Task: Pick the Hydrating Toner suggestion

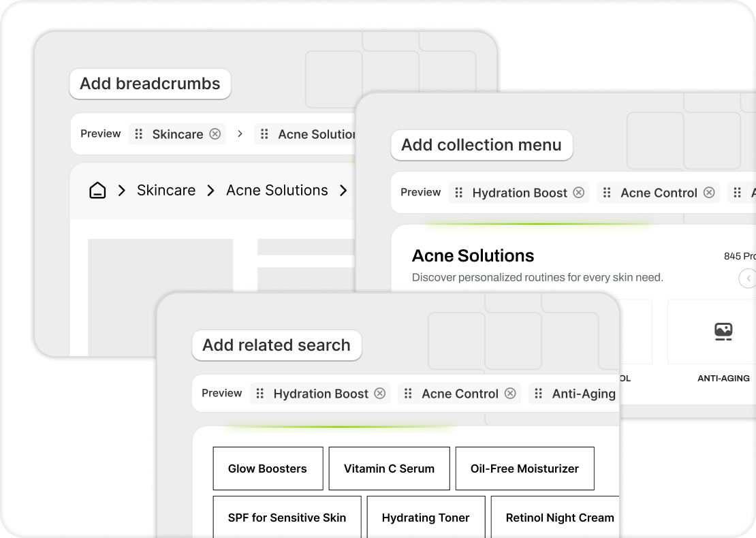Action: [426, 518]
